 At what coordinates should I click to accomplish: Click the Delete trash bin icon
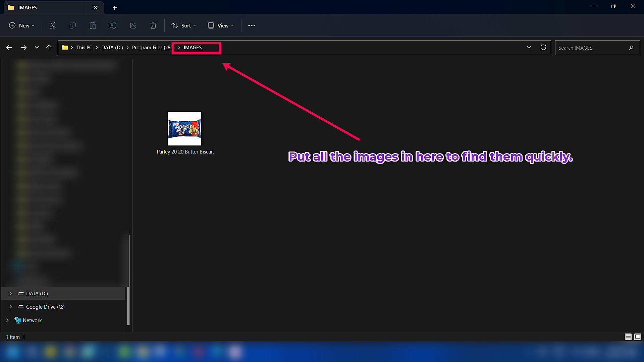[x=153, y=25]
